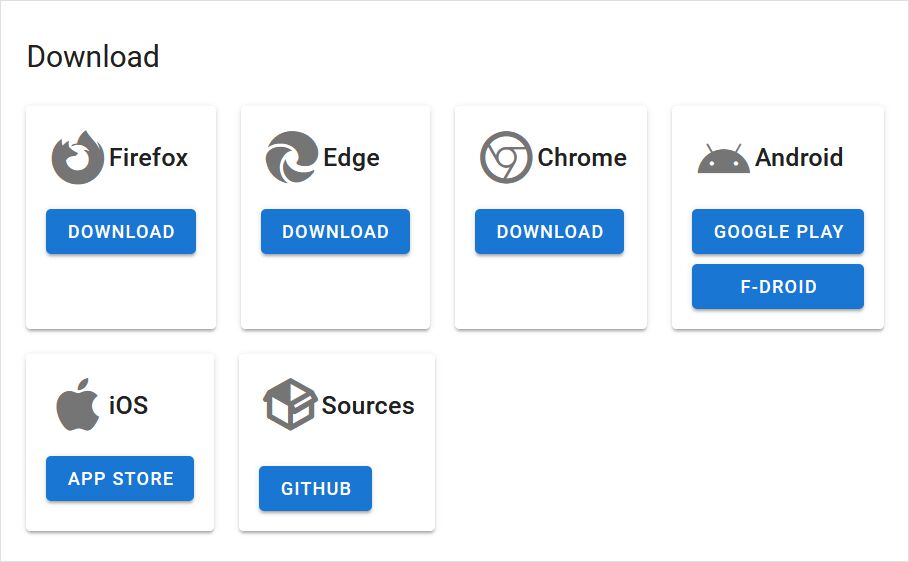Click the Android robot icon
The height and width of the screenshot is (562, 909).
[x=723, y=159]
